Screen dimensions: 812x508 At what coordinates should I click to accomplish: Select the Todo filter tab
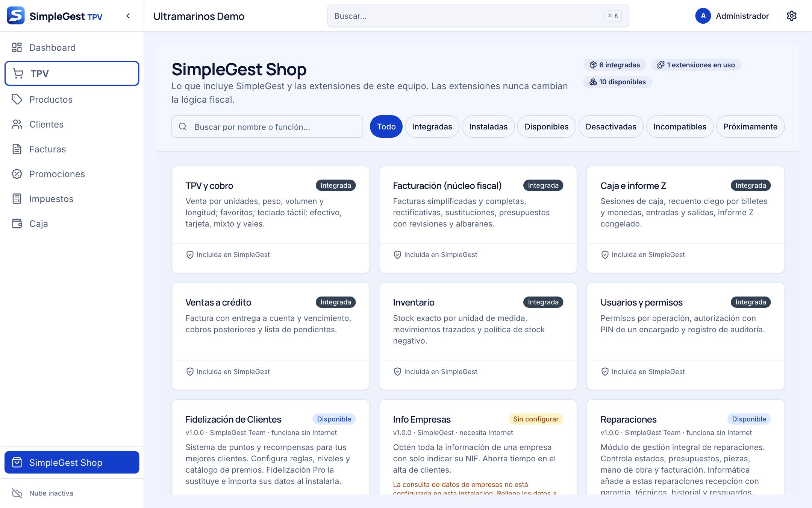(x=386, y=126)
